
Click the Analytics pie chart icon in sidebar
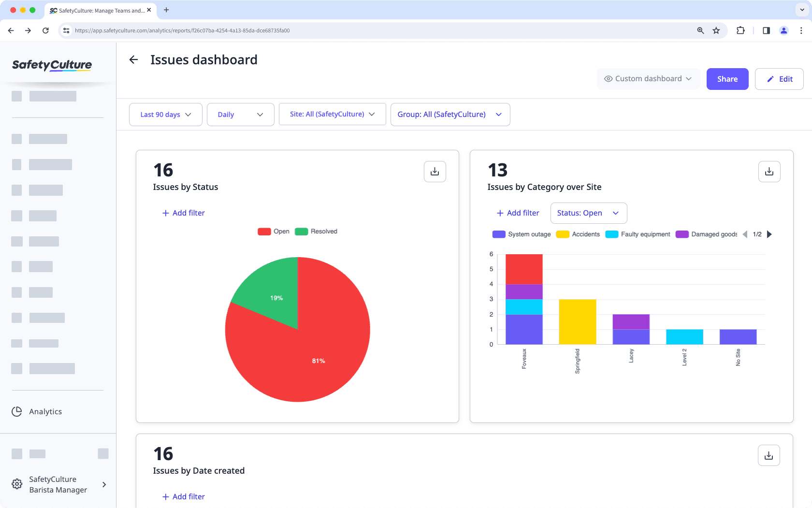pos(16,411)
